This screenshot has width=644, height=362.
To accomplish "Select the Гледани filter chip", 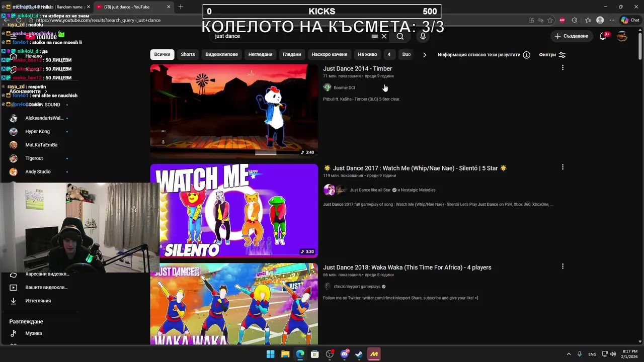I will 292,54.
